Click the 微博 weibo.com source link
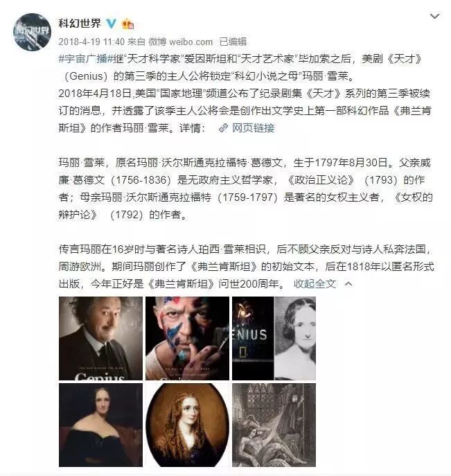The width and height of the screenshot is (451, 476). tap(181, 42)
